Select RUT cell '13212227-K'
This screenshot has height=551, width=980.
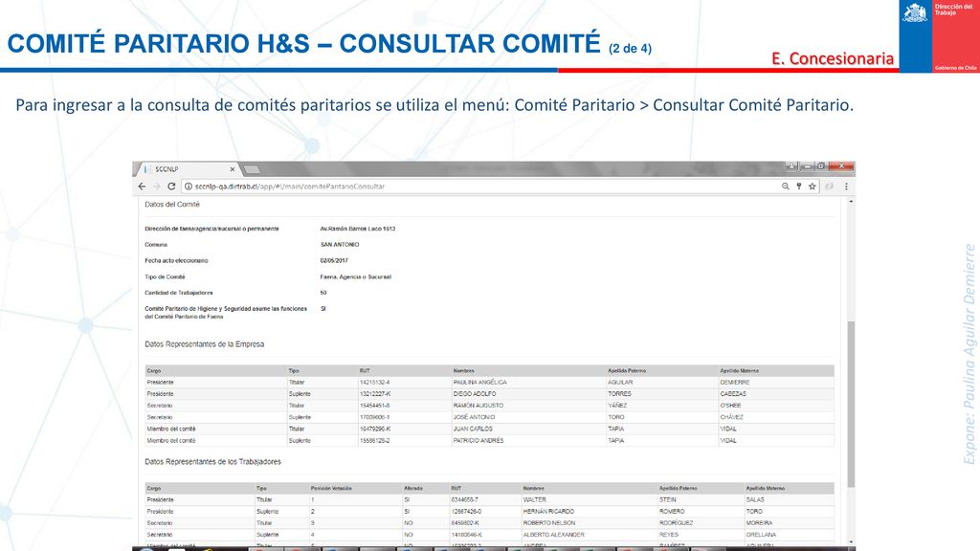tap(375, 394)
